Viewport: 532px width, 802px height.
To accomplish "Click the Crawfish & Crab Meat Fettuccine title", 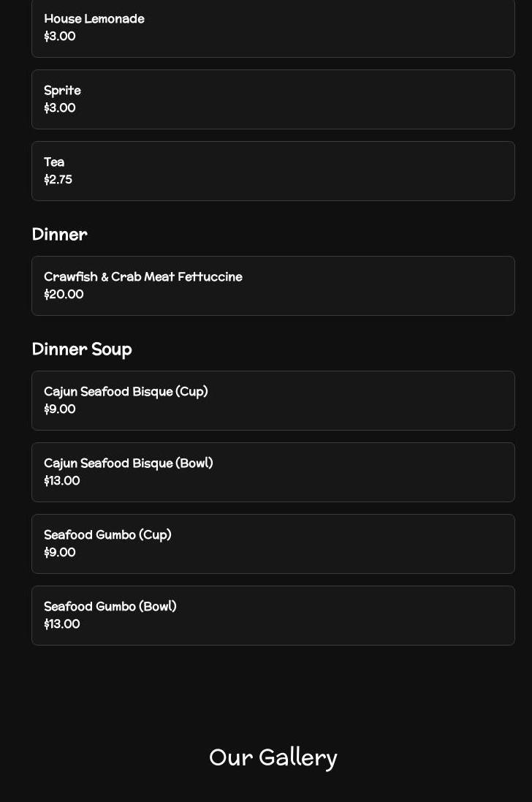I will tap(143, 276).
